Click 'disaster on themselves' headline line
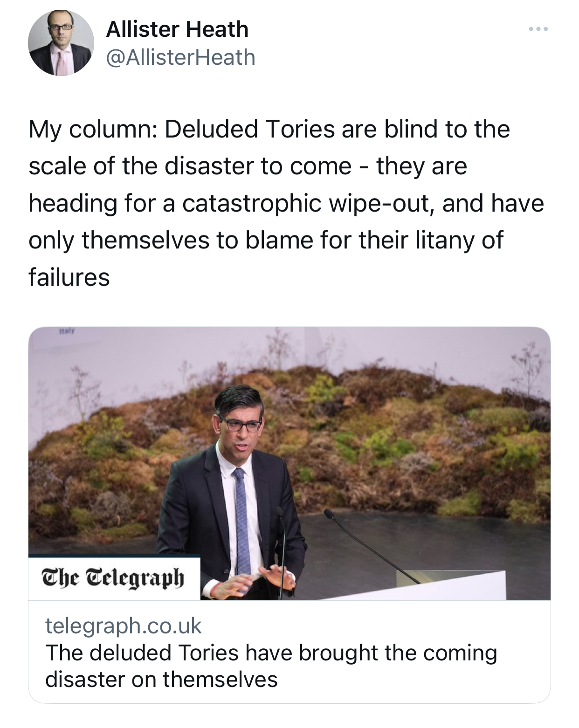This screenshot has width=579, height=728. click(161, 679)
